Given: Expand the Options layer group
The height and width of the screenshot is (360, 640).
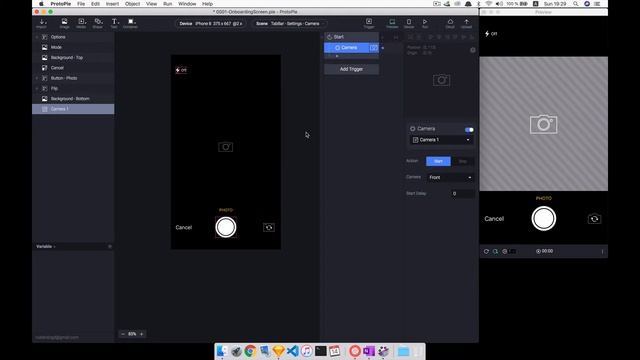Looking at the screenshot, I should click(x=37, y=37).
